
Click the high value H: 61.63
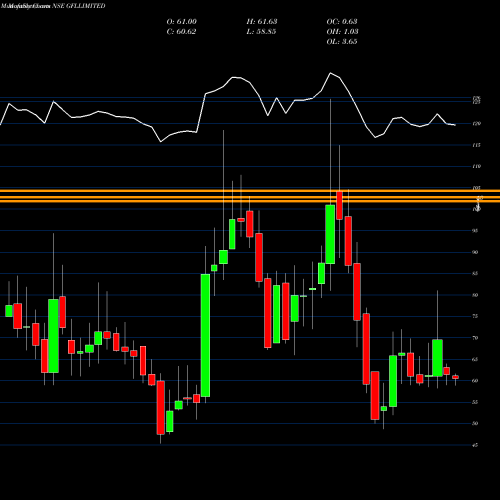point(262,22)
